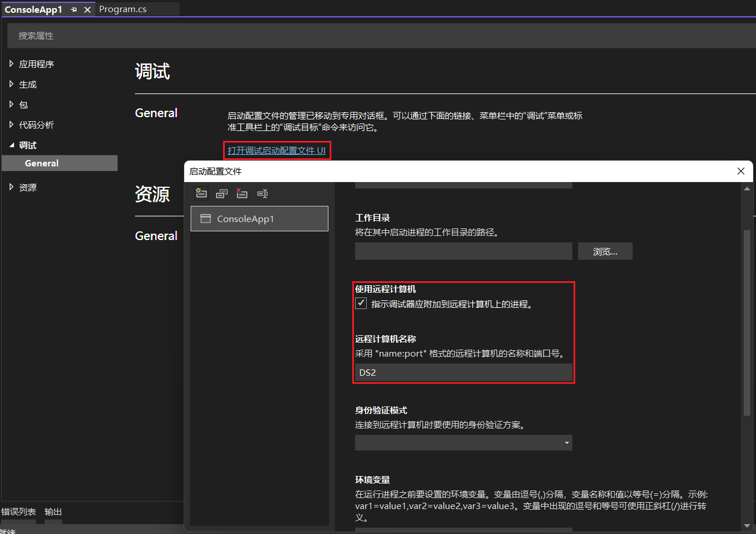Click the 资源 page heading

click(152, 194)
